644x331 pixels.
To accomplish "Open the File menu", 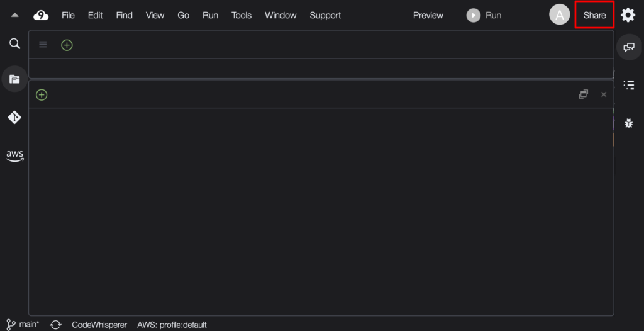I will (x=68, y=16).
